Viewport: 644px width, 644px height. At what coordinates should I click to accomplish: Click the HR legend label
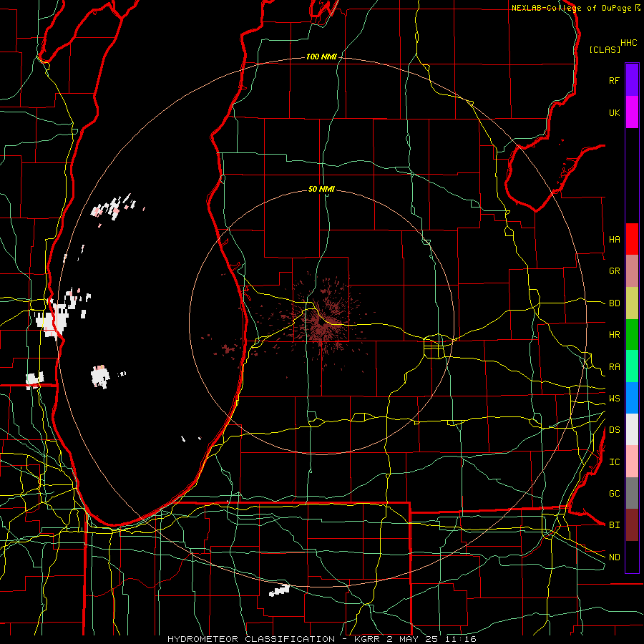tap(614, 335)
